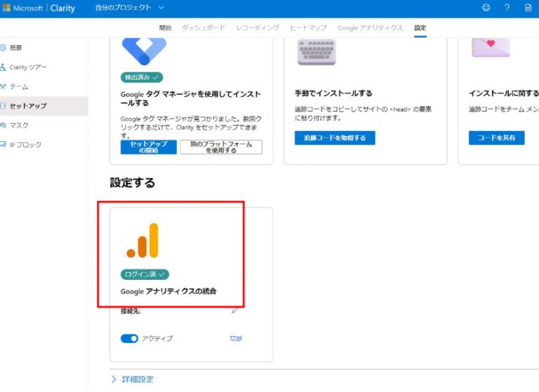Click the セットアップの開始 button

(x=149, y=147)
